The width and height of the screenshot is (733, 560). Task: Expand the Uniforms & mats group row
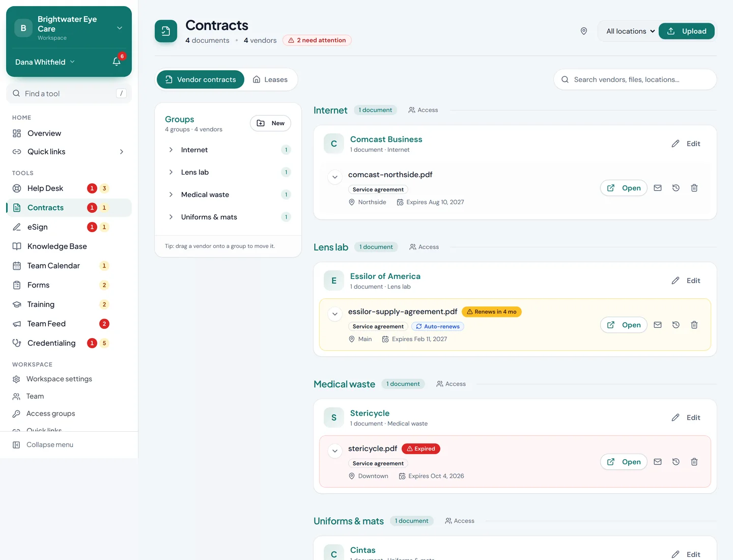pyautogui.click(x=228, y=217)
